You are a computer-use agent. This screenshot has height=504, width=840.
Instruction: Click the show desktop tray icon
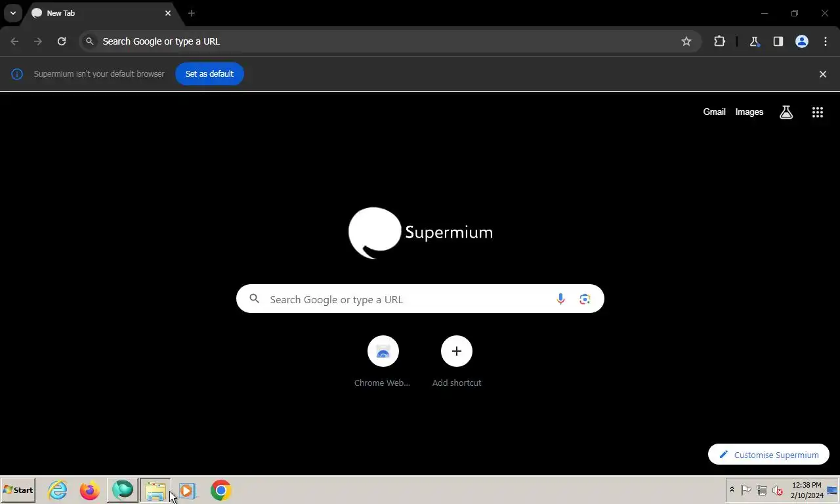pyautogui.click(x=833, y=490)
